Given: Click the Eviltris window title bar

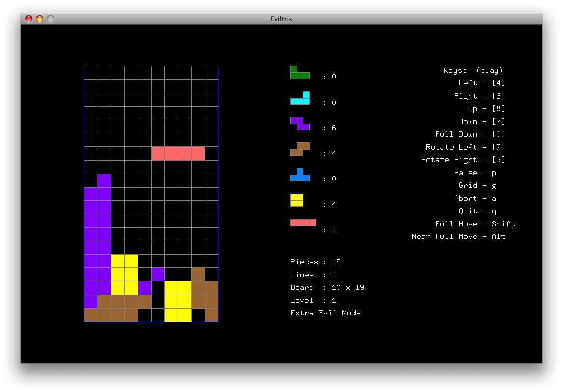Looking at the screenshot, I should point(281,19).
